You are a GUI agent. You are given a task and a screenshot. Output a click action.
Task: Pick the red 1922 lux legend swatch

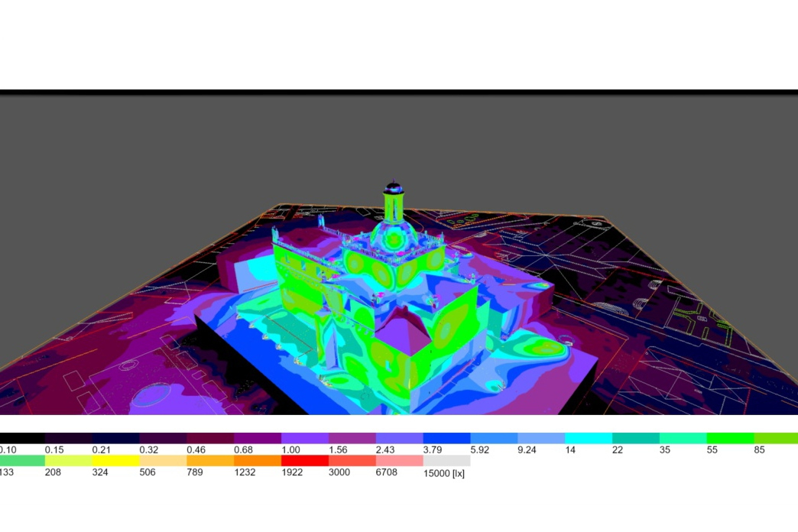tap(304, 461)
